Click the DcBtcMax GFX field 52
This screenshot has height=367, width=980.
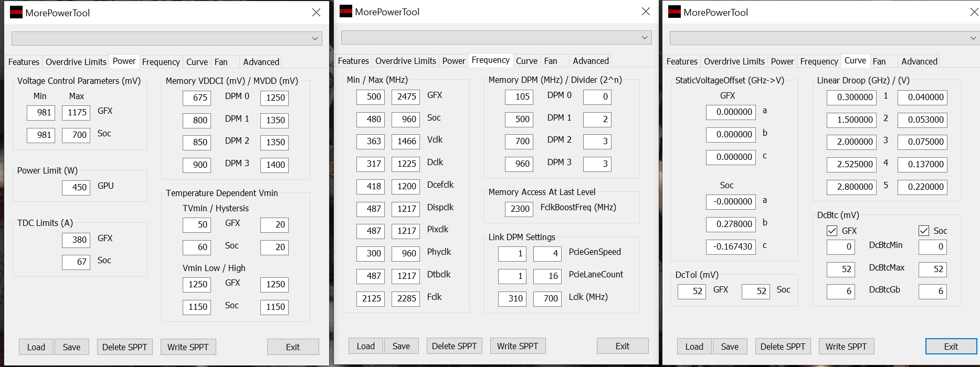841,269
